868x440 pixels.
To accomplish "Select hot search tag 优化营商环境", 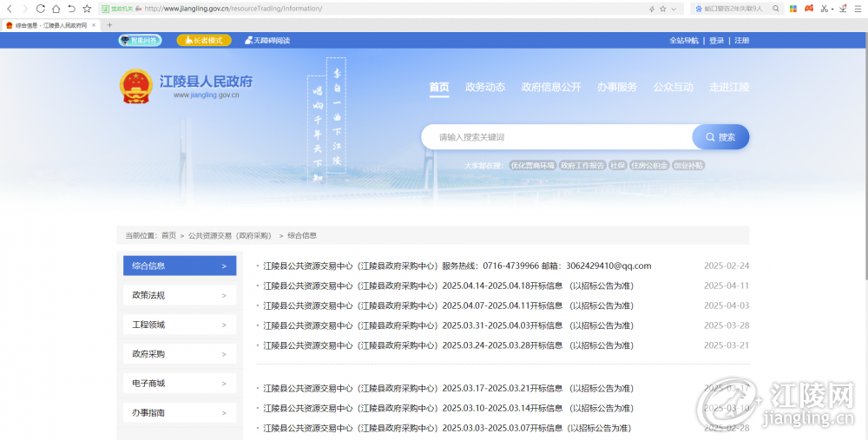I will (533, 166).
